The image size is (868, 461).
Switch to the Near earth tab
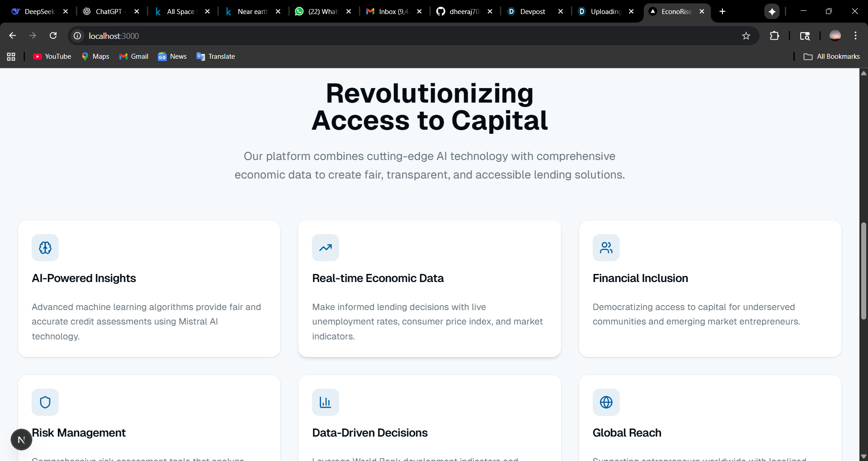click(246, 11)
